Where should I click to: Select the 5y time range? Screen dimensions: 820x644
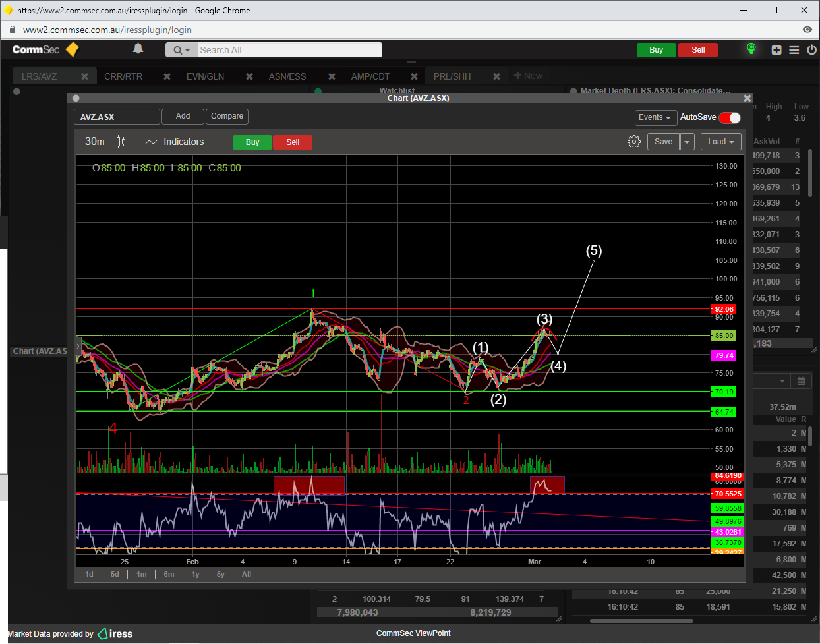[x=221, y=574]
